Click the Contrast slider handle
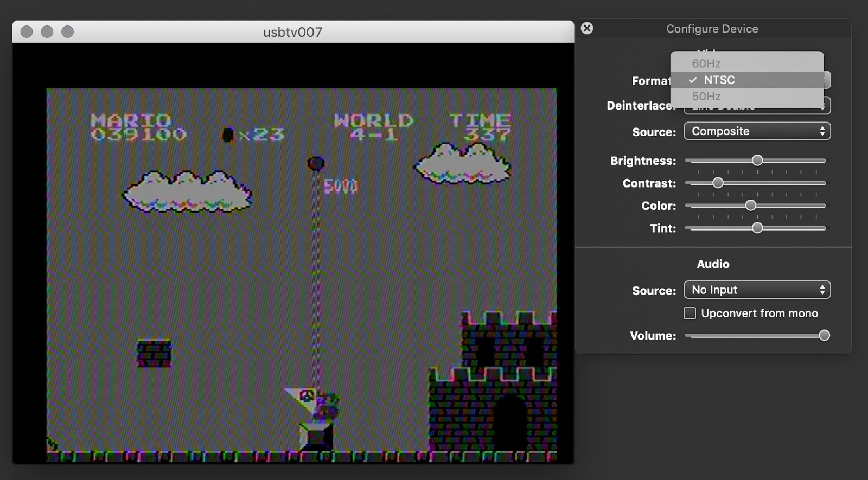This screenshot has width=868, height=480. coord(718,183)
